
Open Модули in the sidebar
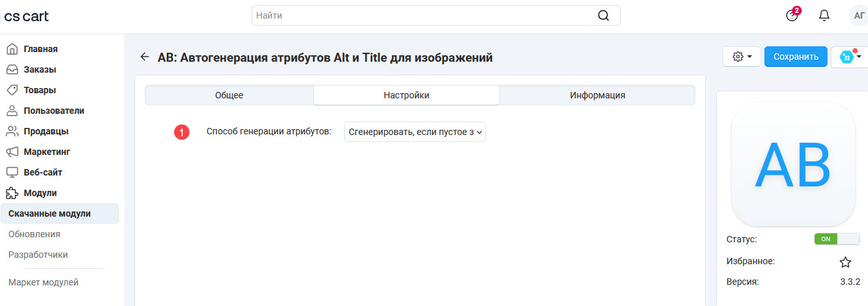40,193
